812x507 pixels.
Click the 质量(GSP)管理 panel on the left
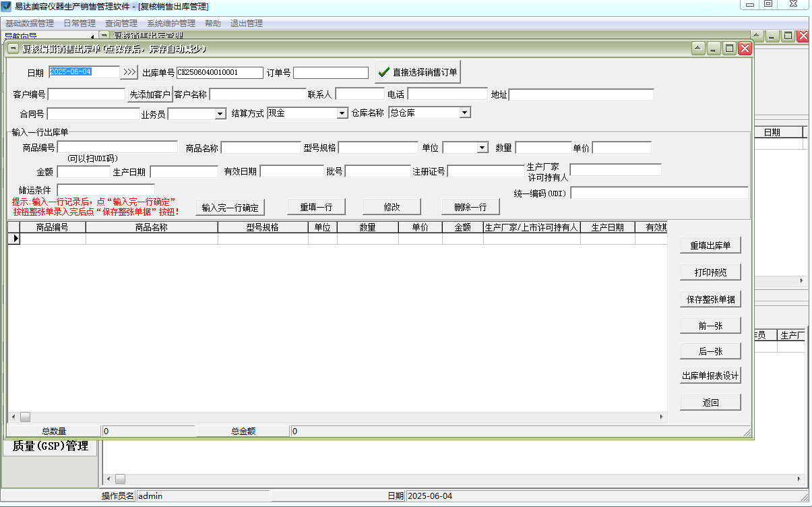pos(50,446)
